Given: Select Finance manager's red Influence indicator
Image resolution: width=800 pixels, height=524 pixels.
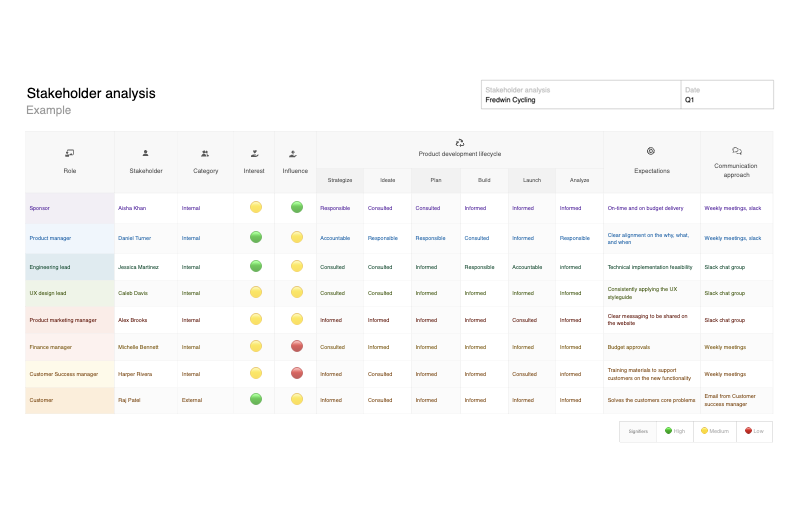Looking at the screenshot, I should pyautogui.click(x=297, y=346).
